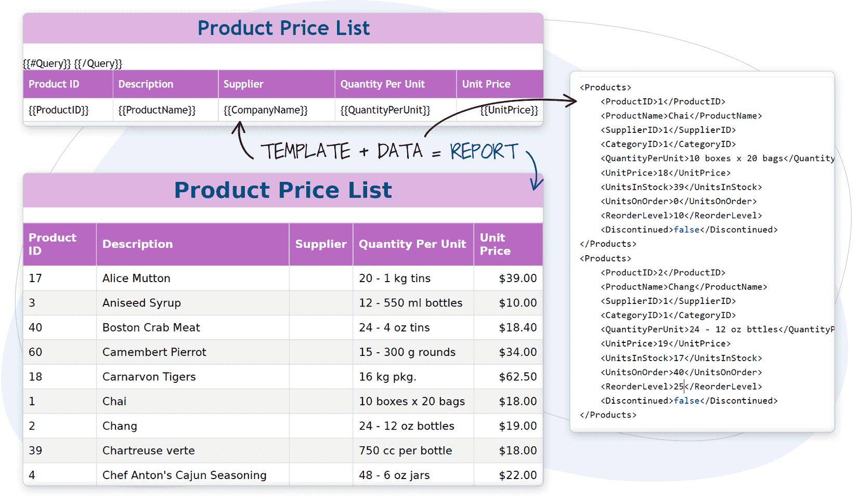The width and height of the screenshot is (858, 504).
Task: Select the $62.50 unit price value
Action: [x=517, y=377]
